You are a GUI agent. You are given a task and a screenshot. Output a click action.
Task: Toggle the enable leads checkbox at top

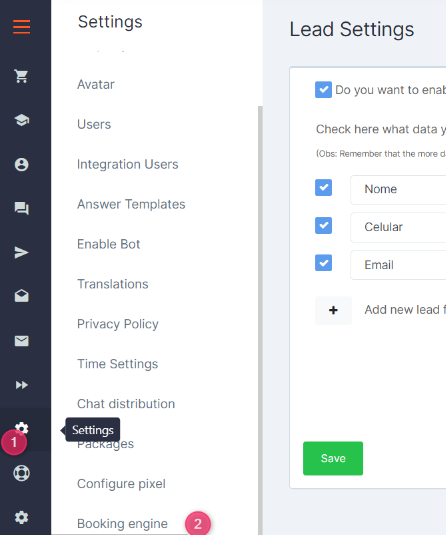[323, 89]
